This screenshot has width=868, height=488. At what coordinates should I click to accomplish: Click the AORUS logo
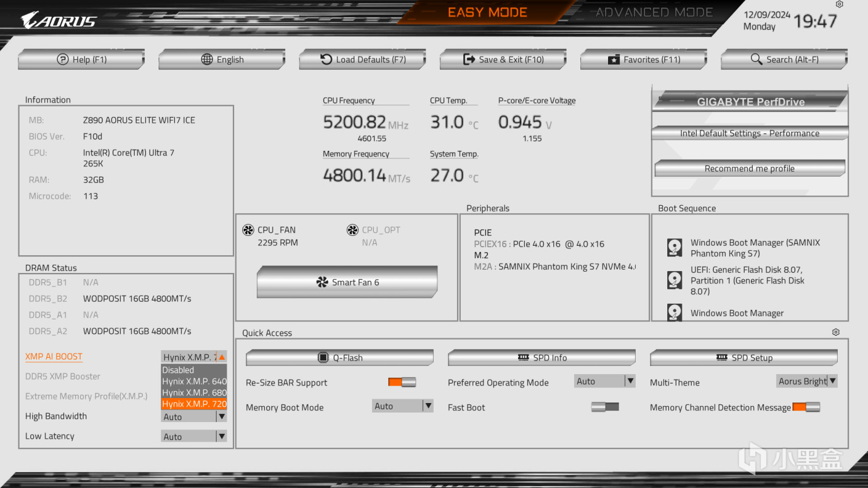[58, 21]
